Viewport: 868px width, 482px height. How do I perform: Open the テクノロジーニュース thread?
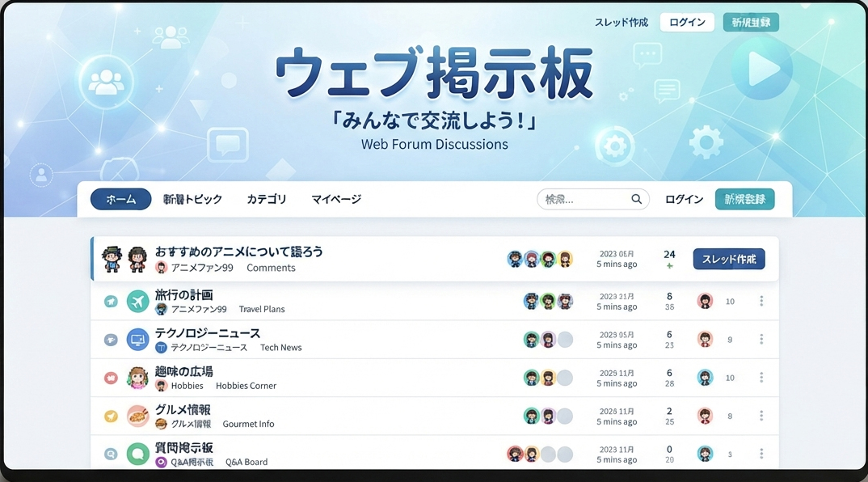(x=208, y=333)
